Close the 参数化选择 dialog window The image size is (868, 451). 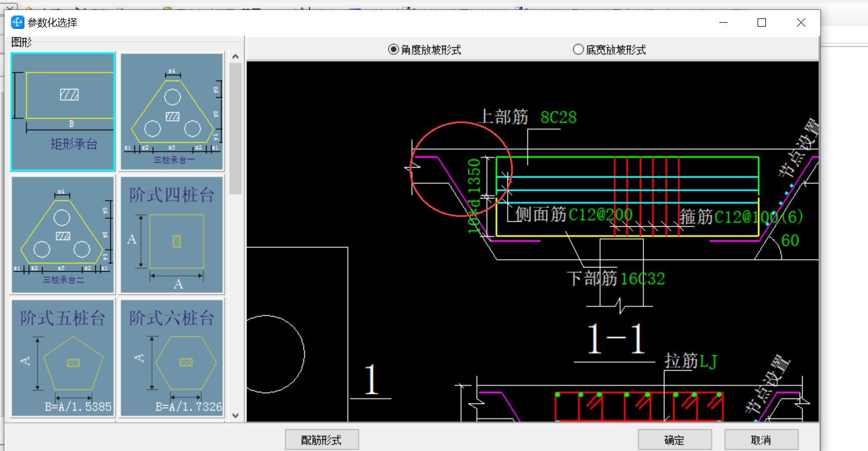click(801, 22)
